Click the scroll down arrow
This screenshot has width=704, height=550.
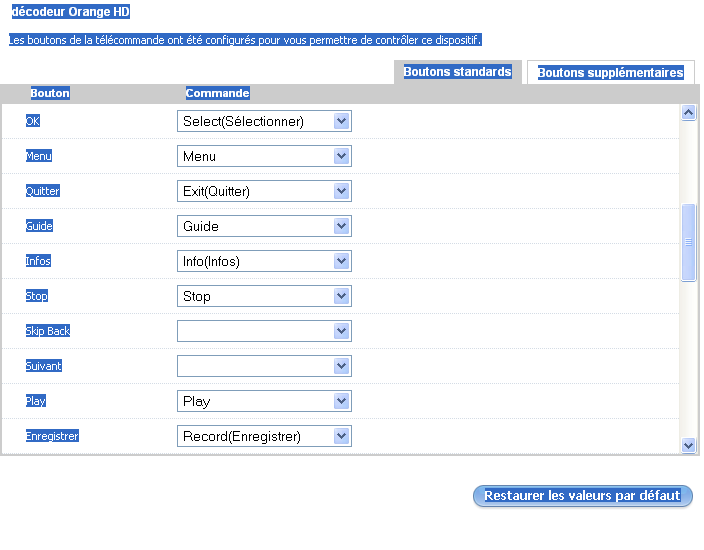[688, 445]
